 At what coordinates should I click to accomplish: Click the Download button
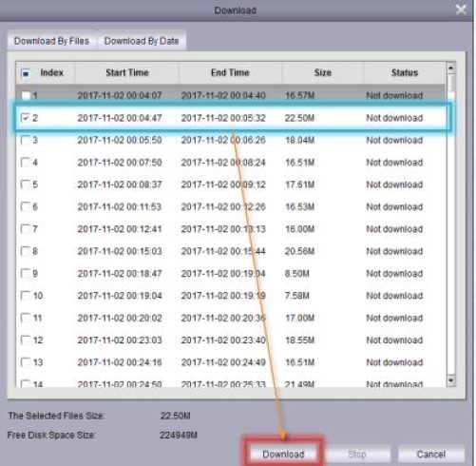click(x=283, y=454)
